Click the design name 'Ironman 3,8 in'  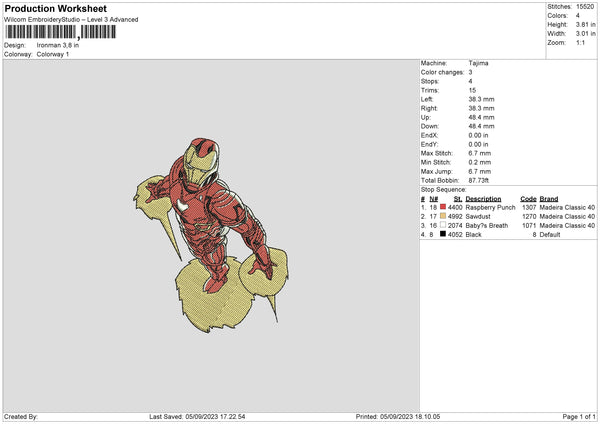58,45
